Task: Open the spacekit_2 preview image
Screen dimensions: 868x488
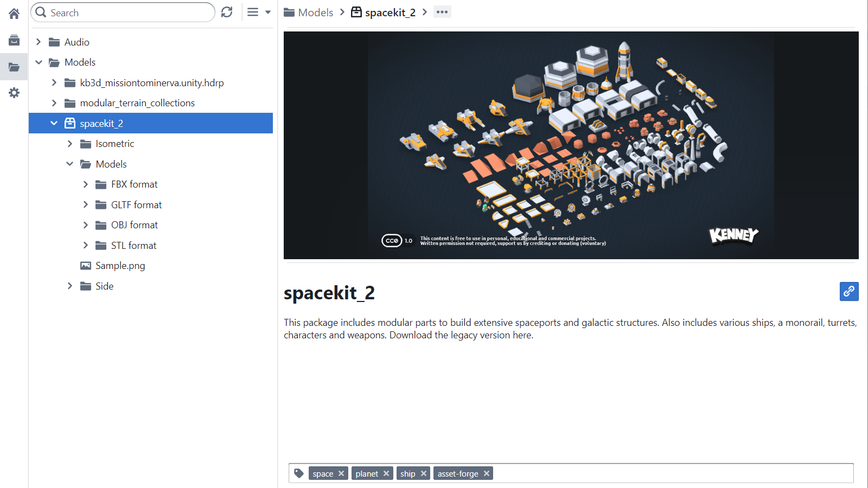Action: (x=571, y=145)
